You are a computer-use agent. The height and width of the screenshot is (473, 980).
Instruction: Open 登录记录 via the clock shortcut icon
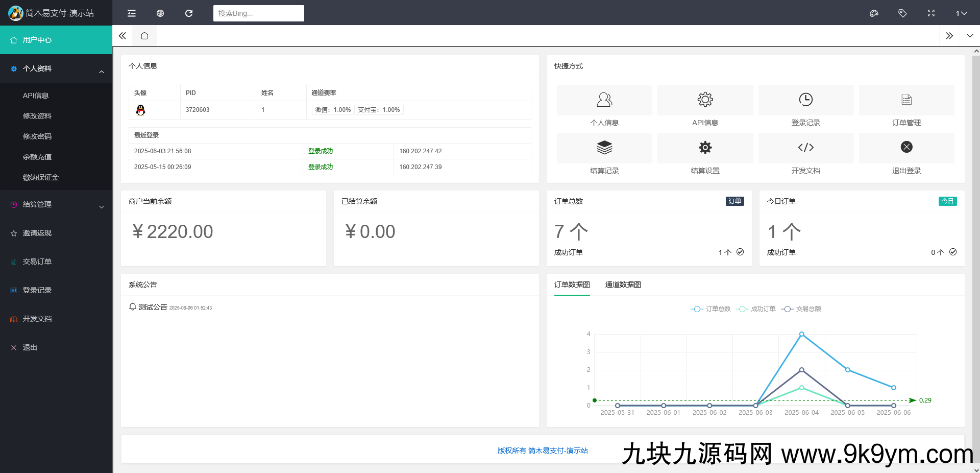[x=805, y=100]
